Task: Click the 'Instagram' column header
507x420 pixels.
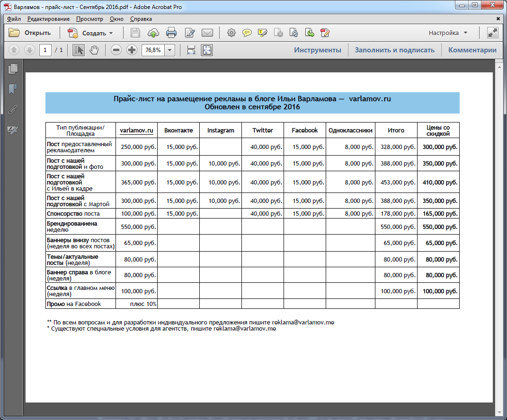Action: click(221, 131)
